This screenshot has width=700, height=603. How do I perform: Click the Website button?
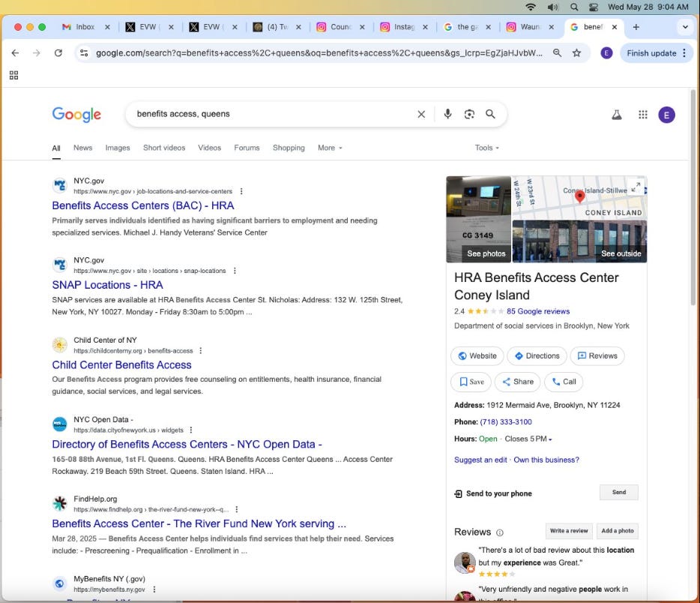click(x=477, y=356)
